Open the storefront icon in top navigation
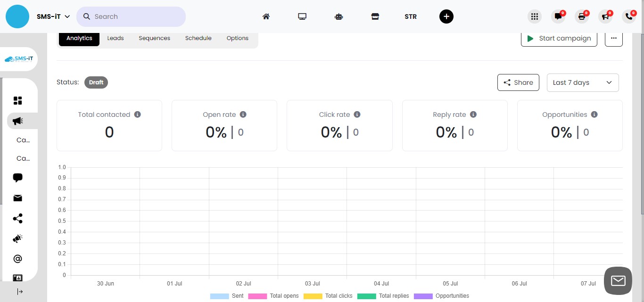This screenshot has height=302, width=644. (x=375, y=16)
